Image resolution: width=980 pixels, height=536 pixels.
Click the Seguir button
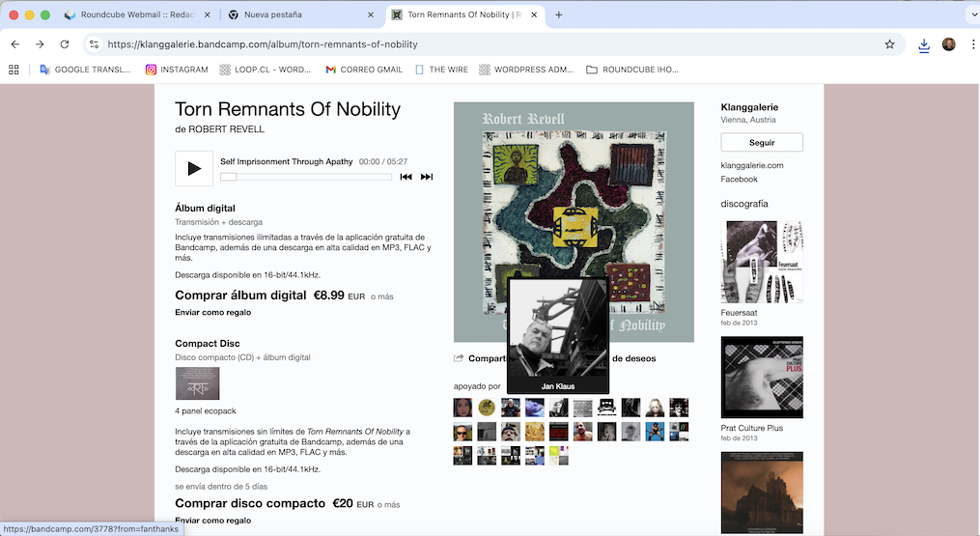point(762,142)
